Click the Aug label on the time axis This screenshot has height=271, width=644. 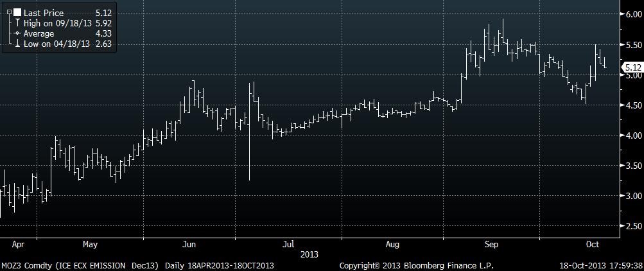pos(393,245)
